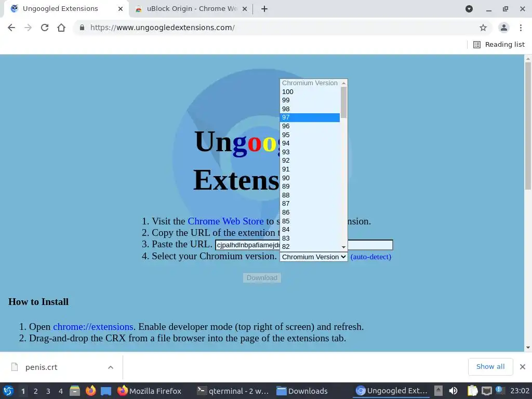Open the system start menu icon

pyautogui.click(x=8, y=391)
